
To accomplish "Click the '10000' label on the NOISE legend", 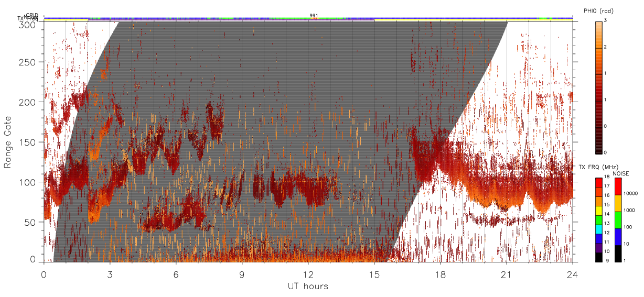I will click(631, 193).
